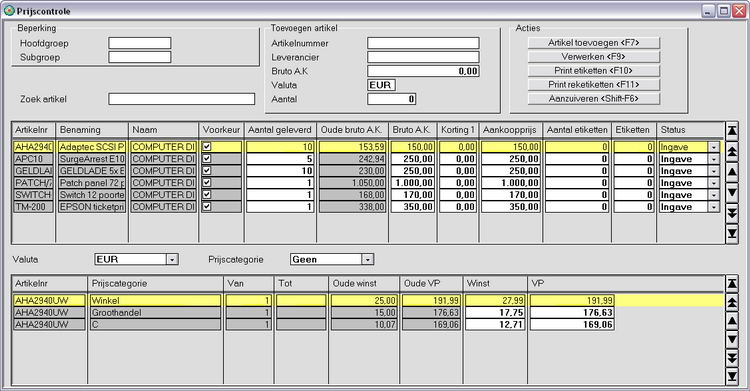The image size is (750, 391).
Task: Open Status dropdown for TM-200 row
Action: pyautogui.click(x=714, y=207)
